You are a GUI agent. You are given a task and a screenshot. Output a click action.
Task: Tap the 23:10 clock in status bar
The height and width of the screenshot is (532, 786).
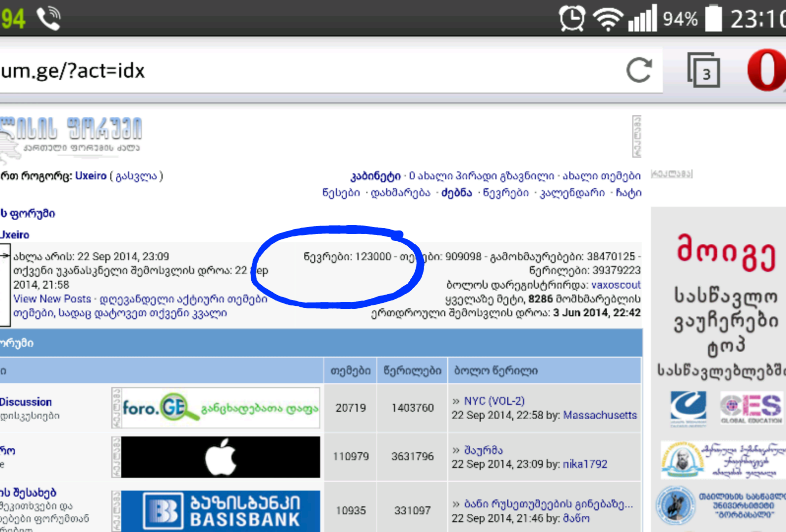pos(758,19)
